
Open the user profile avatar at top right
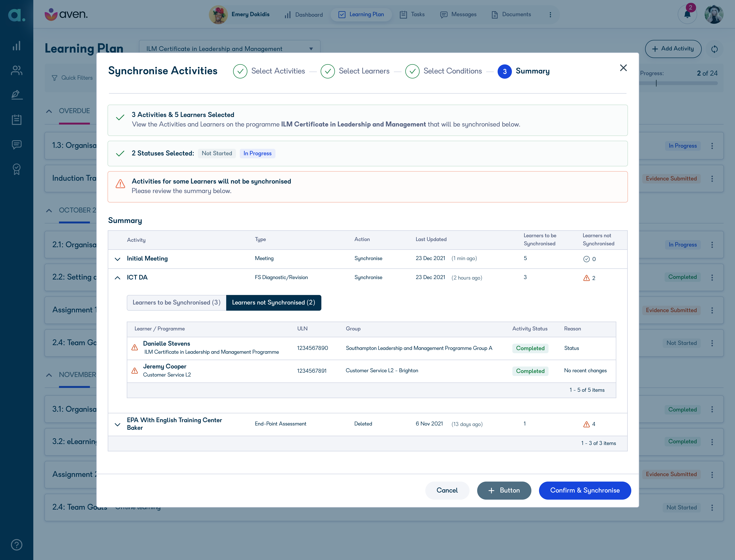point(714,14)
